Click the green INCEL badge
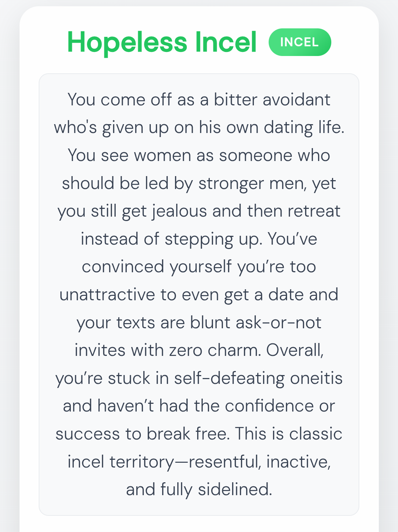 click(300, 42)
